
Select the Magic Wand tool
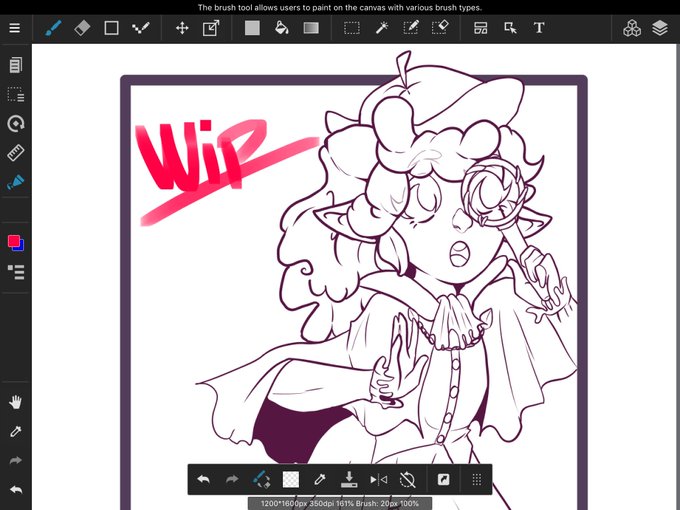[x=382, y=28]
